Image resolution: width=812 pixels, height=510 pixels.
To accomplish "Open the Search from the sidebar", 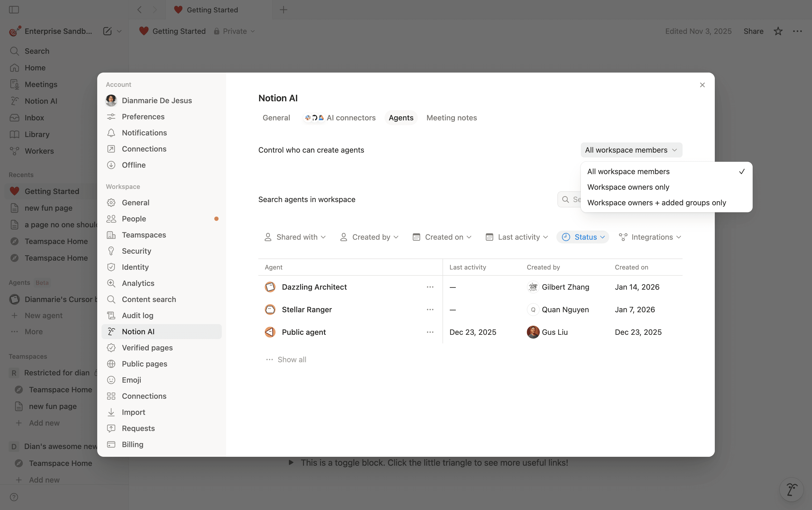I will pos(37,51).
